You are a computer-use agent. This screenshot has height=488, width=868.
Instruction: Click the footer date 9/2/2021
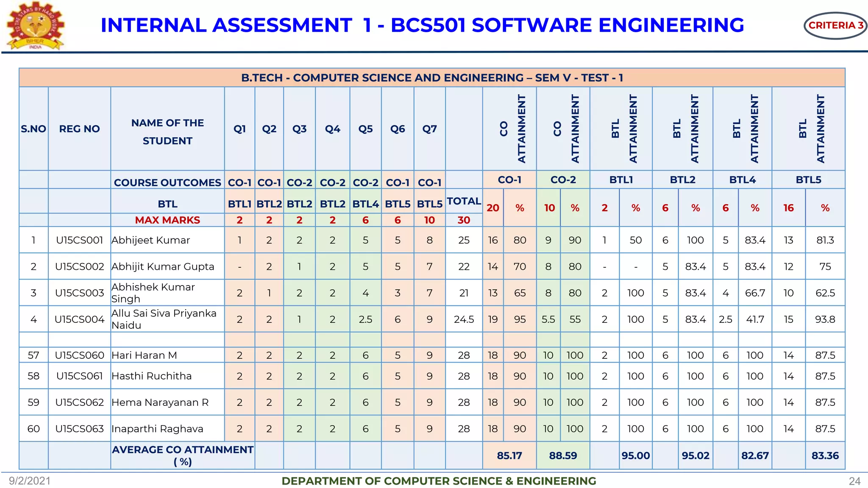coord(30,481)
